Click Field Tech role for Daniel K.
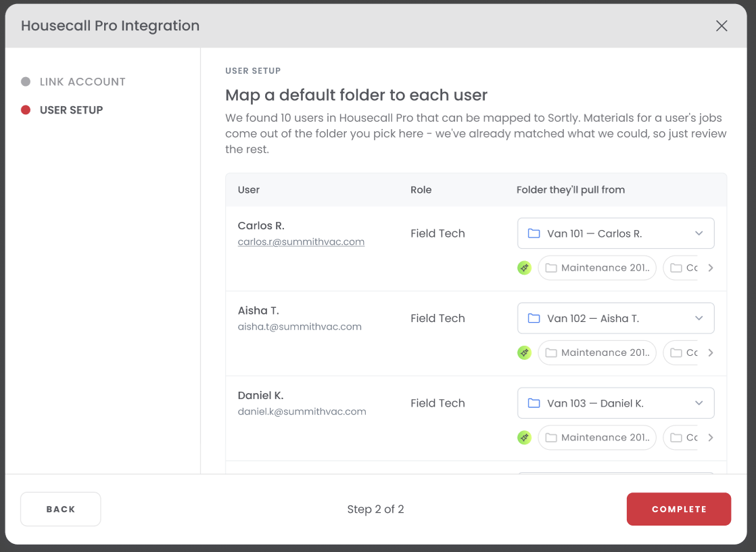 pyautogui.click(x=438, y=403)
